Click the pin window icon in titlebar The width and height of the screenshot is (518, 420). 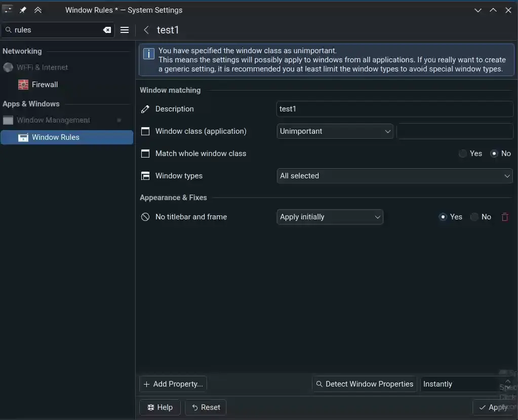pos(23,10)
